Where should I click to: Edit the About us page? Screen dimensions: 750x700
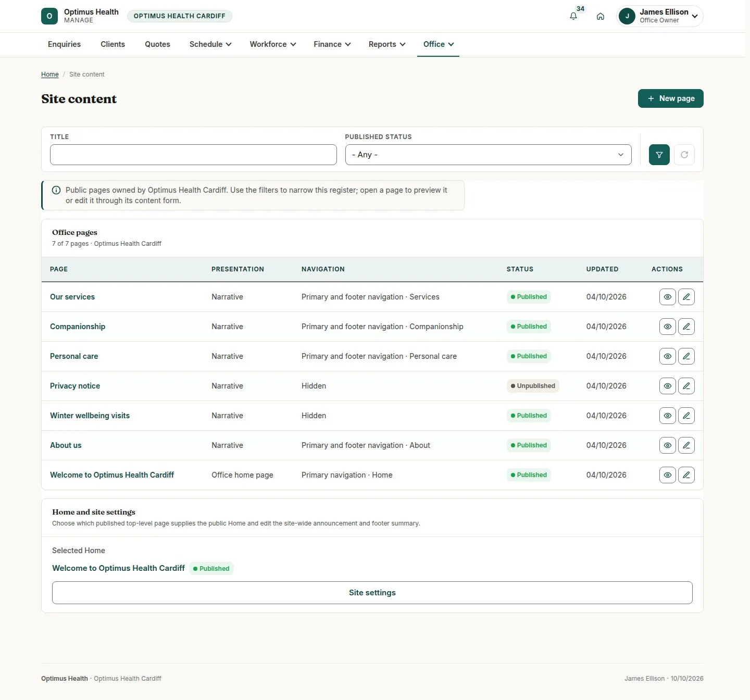pos(686,445)
